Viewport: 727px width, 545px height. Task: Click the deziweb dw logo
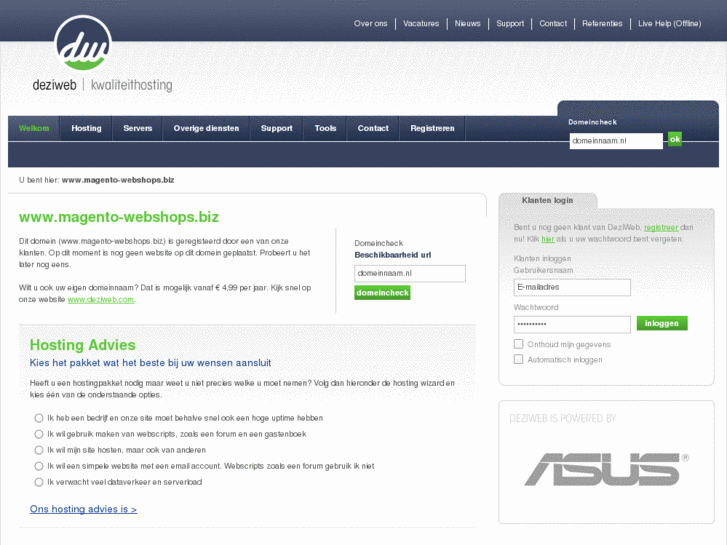[x=83, y=43]
